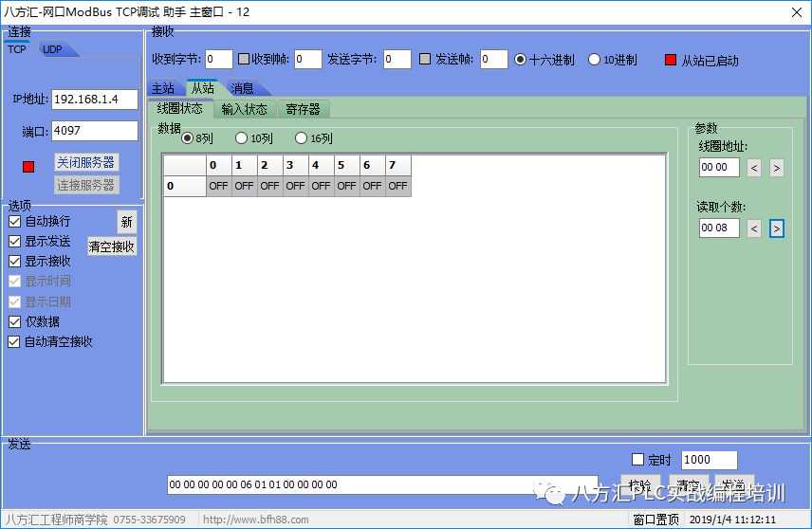Open the www.bfh88.com link
Image resolution: width=812 pixels, height=529 pixels.
243,520
